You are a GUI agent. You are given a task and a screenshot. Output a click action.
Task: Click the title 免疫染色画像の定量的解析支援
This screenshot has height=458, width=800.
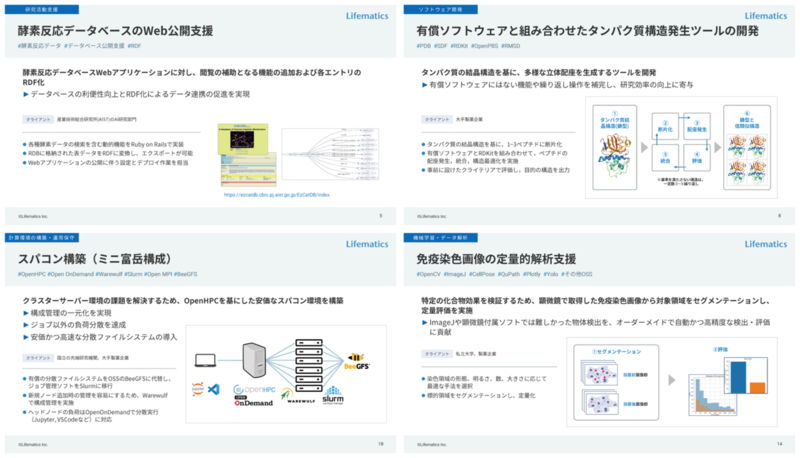(496, 259)
